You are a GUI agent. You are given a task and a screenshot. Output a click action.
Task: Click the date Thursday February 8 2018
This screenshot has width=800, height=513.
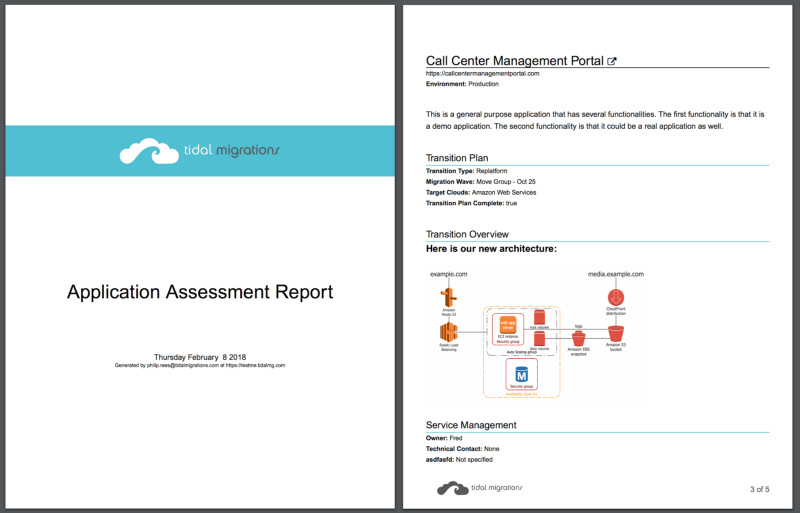tap(200, 357)
